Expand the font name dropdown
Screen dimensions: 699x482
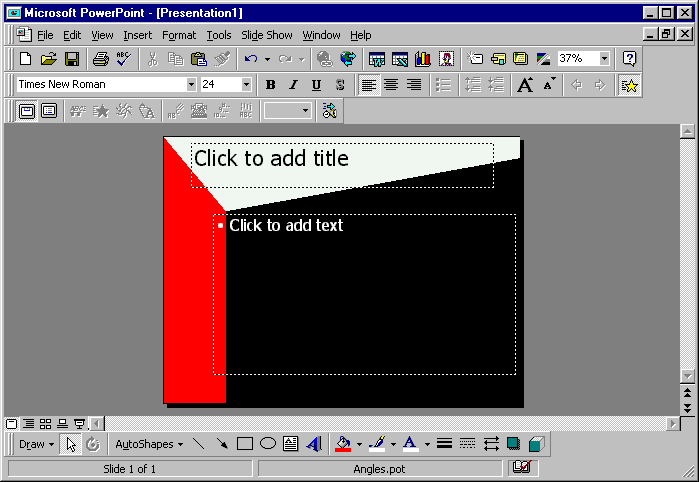pos(191,85)
